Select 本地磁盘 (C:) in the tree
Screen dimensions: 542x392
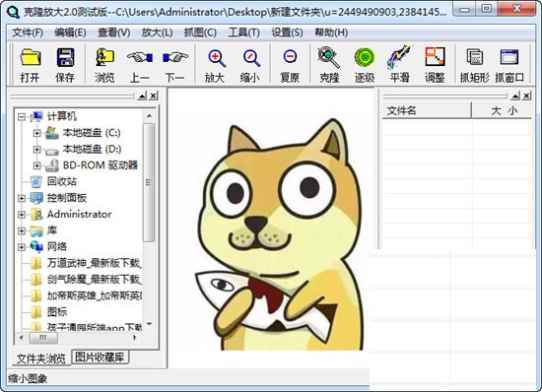pyautogui.click(x=92, y=133)
